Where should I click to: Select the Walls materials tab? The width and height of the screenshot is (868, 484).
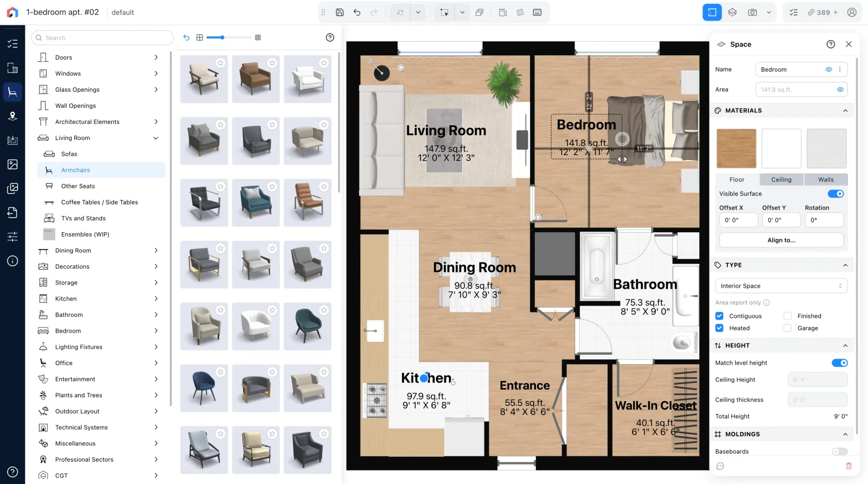point(826,180)
